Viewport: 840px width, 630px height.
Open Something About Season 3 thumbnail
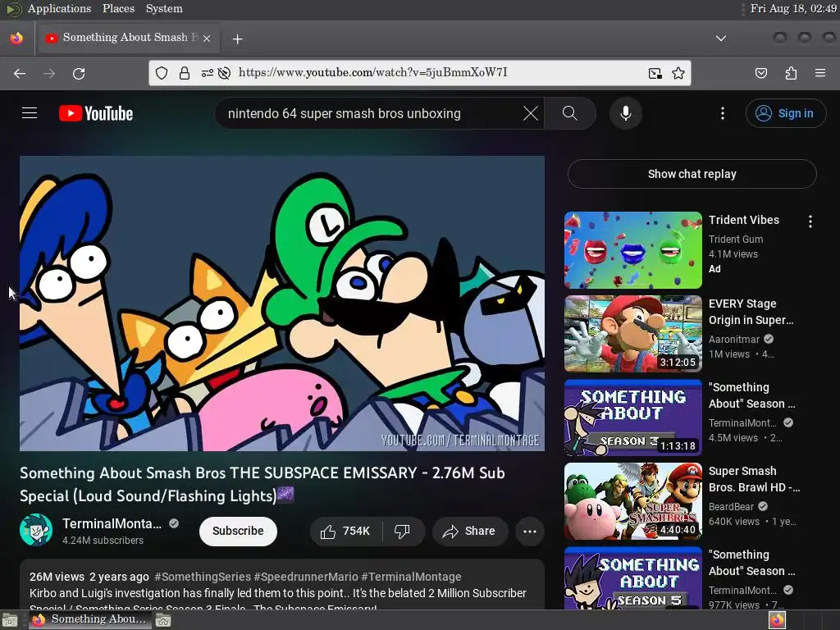632,418
